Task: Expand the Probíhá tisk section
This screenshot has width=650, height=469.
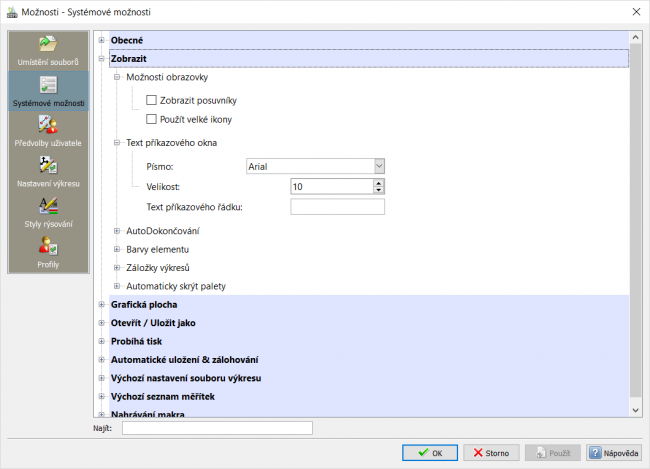Action: pos(102,341)
